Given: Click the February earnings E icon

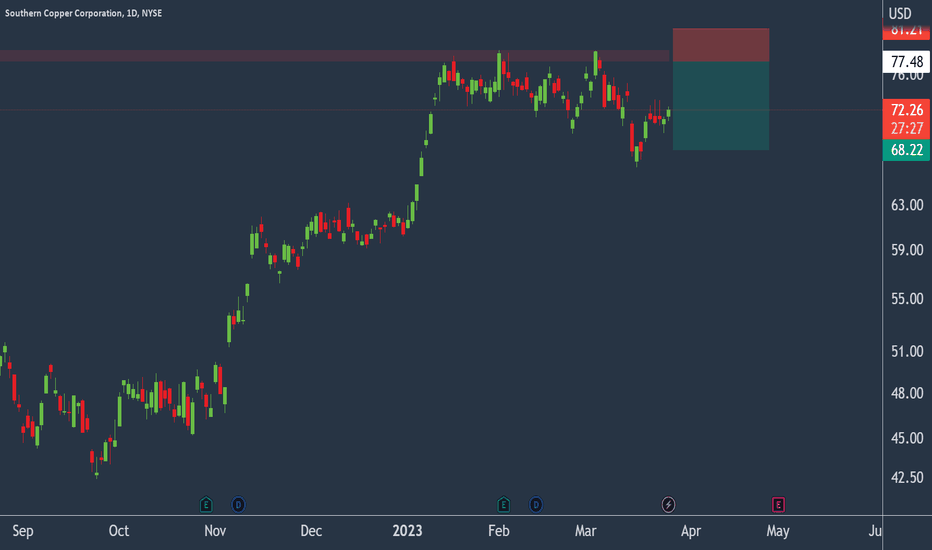Looking at the screenshot, I should [x=503, y=505].
